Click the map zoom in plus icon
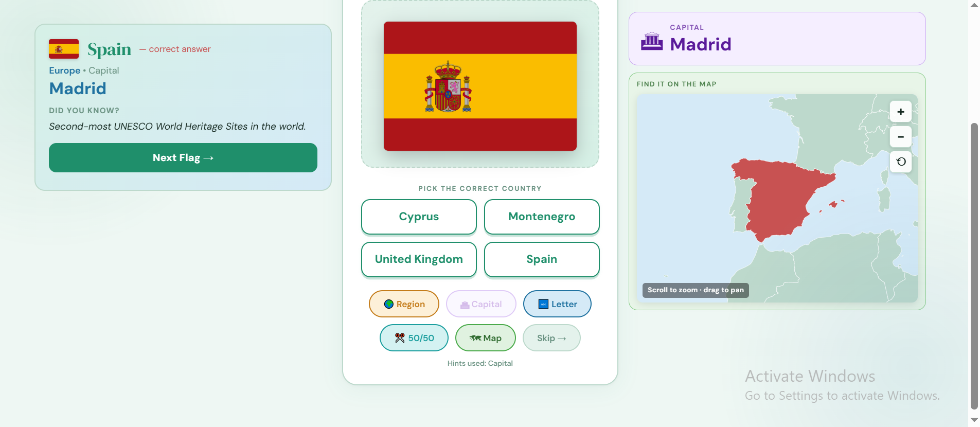This screenshot has height=427, width=980. (x=901, y=112)
